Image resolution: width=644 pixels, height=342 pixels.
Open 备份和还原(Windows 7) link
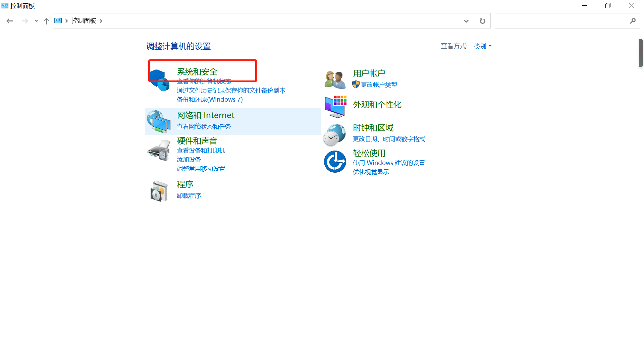[210, 100]
